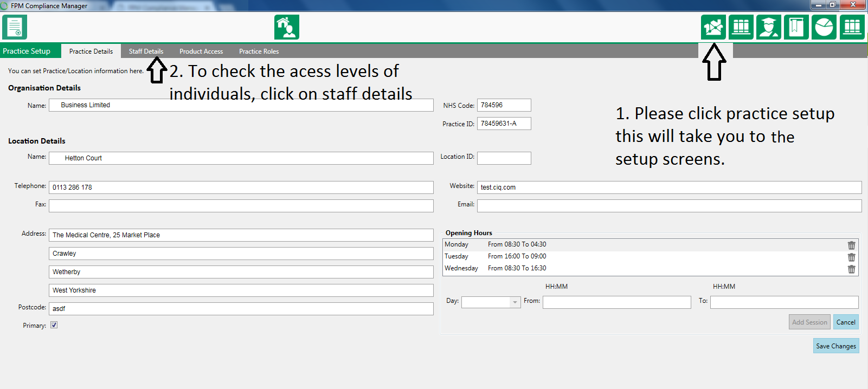Open the pie chart reports icon

point(824,27)
